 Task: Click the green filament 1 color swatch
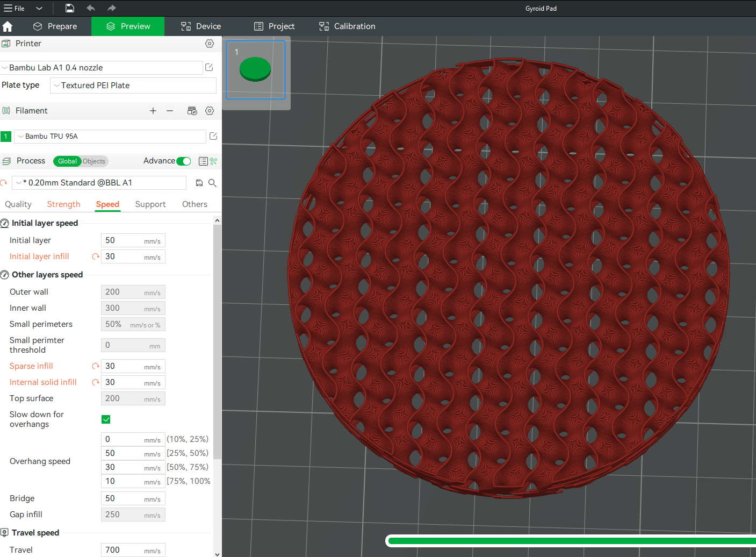(x=6, y=137)
